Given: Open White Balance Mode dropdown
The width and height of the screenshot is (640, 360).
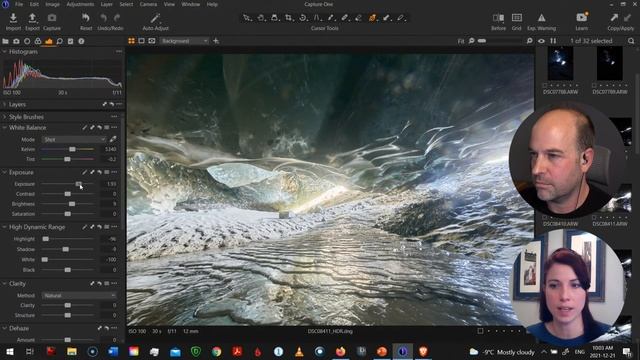Looking at the screenshot, I should pyautogui.click(x=74, y=139).
